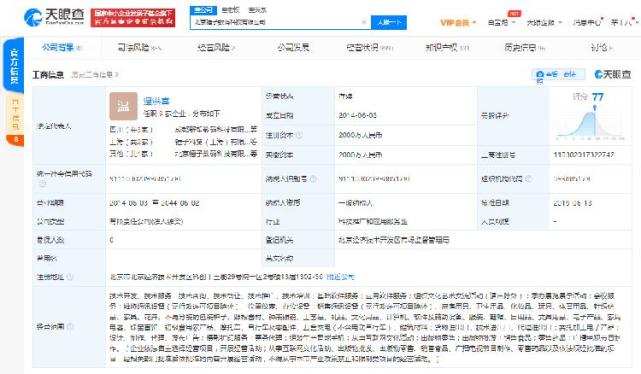This screenshot has height=374, width=641.
Task: Switch to the 经营风险 tab
Action: click(x=216, y=47)
